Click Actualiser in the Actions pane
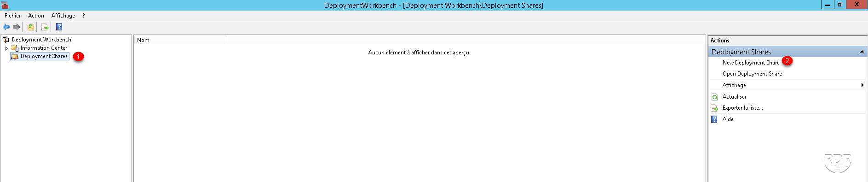The image size is (868, 182). pyautogui.click(x=735, y=97)
